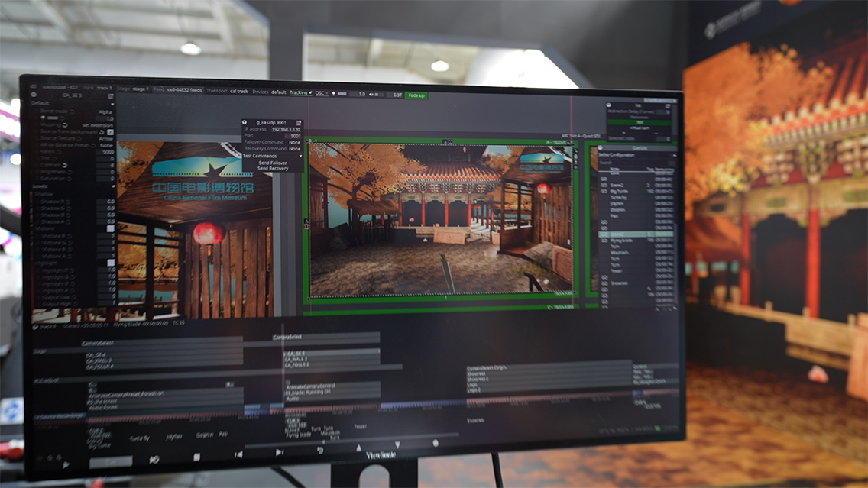The image size is (868, 488).
Task: Adjust the volume slider beside the speaker icon
Action: point(378,95)
